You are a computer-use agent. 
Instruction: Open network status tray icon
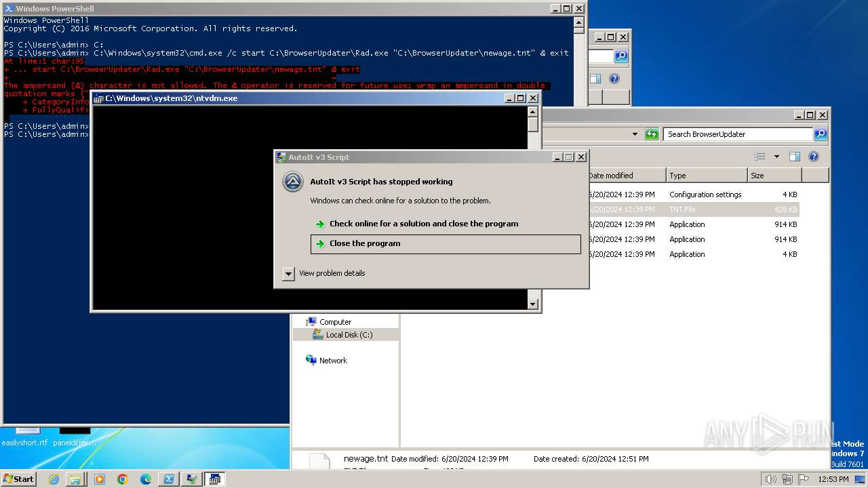click(x=787, y=479)
